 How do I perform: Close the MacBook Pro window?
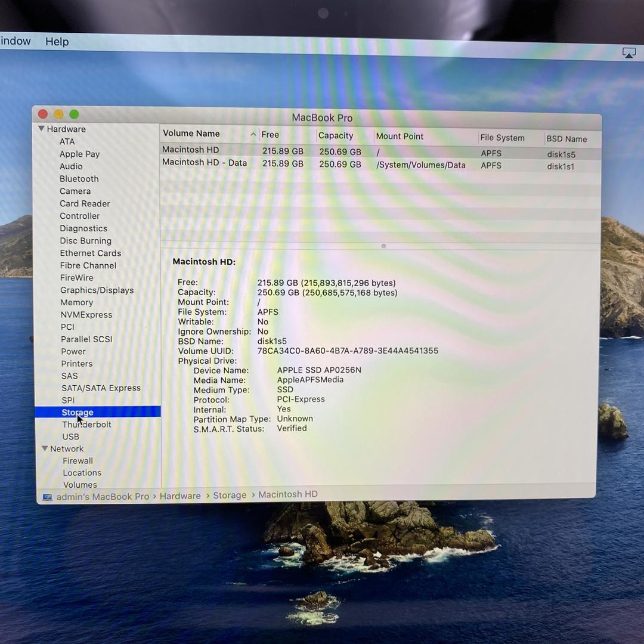click(43, 114)
